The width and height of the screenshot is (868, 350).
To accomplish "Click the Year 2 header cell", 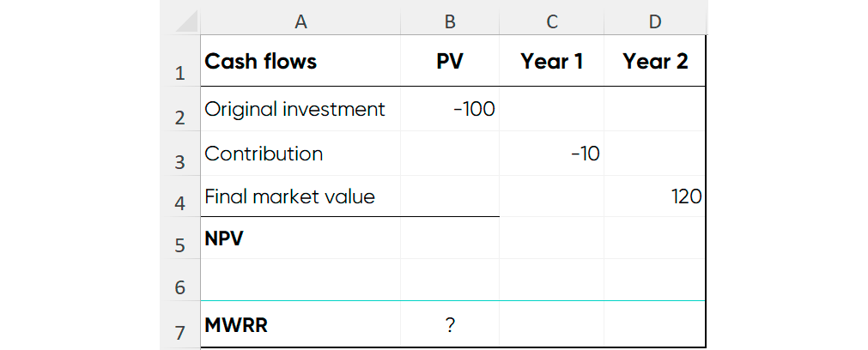I will 655,61.
